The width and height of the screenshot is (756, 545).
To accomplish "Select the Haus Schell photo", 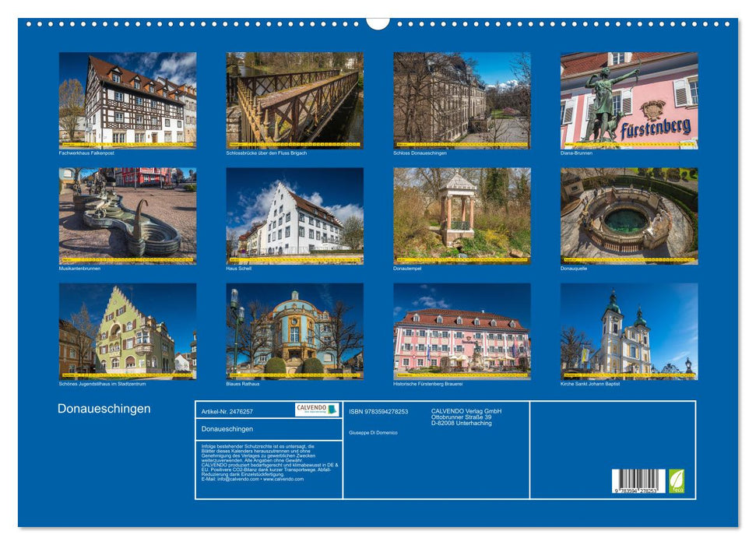I will coord(294,216).
